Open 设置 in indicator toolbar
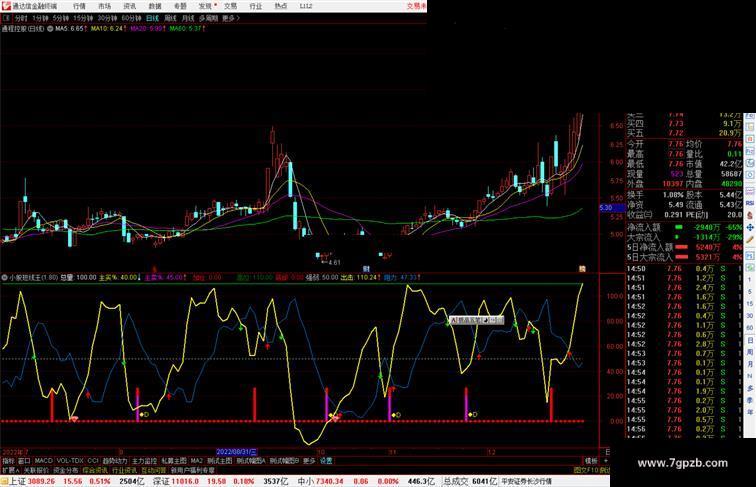 pos(326,461)
